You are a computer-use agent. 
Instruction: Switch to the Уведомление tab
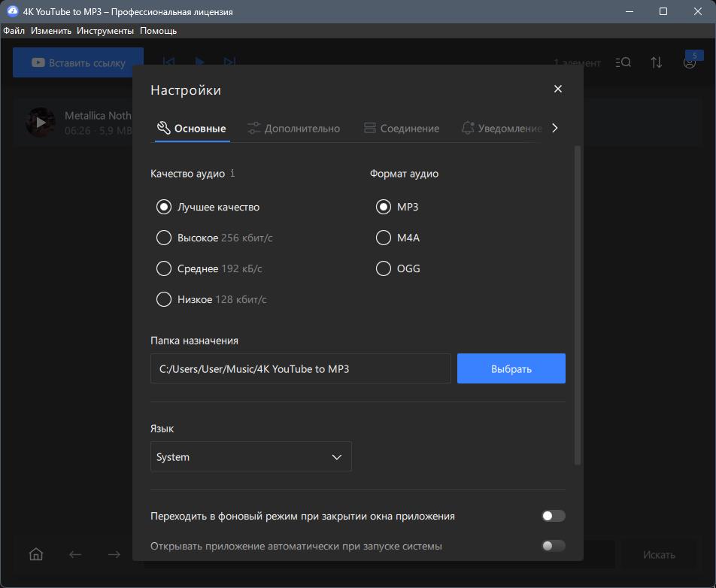(x=502, y=129)
